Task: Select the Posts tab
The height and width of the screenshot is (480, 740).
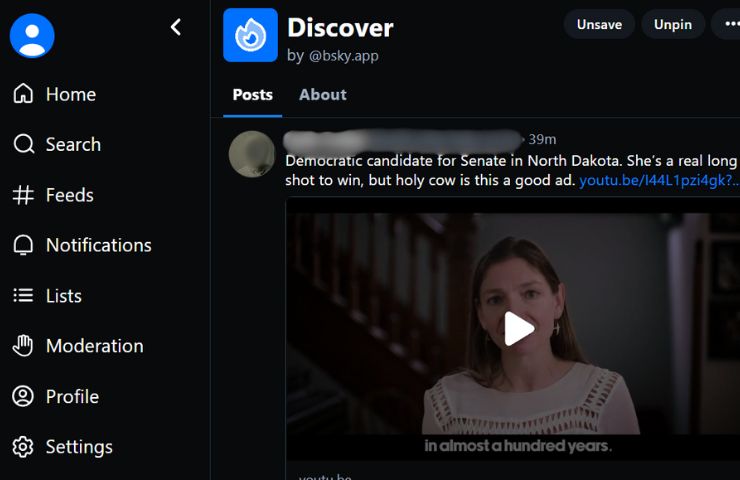Action: pos(252,95)
